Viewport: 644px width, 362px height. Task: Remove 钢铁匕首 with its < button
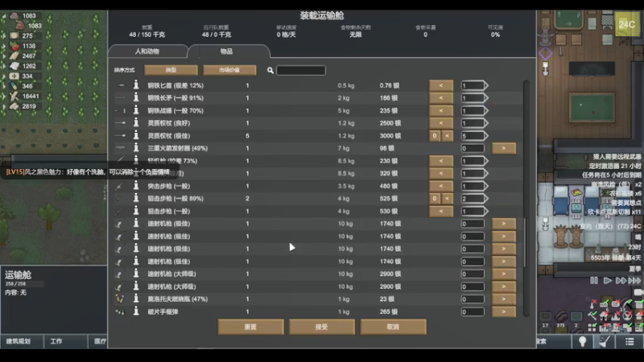[441, 85]
